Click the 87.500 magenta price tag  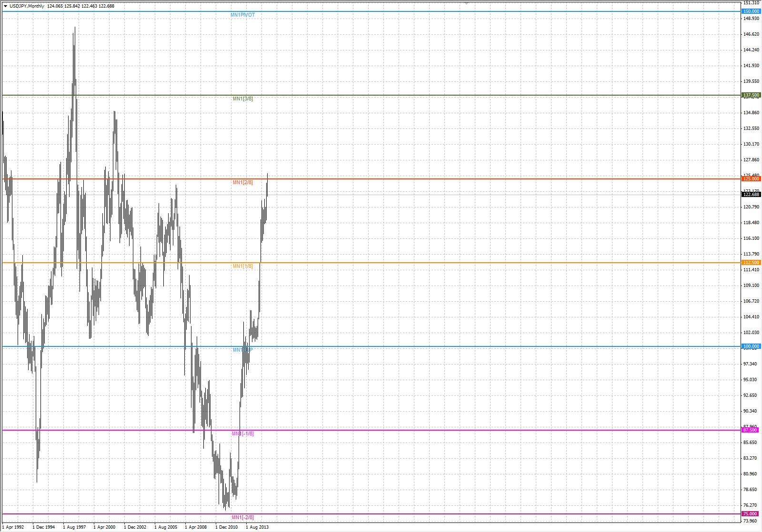[750, 430]
